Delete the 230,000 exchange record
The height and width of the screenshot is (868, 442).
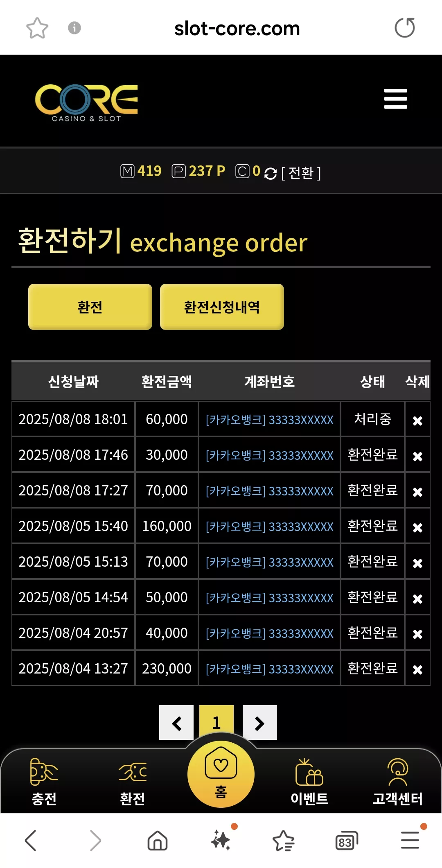417,670
